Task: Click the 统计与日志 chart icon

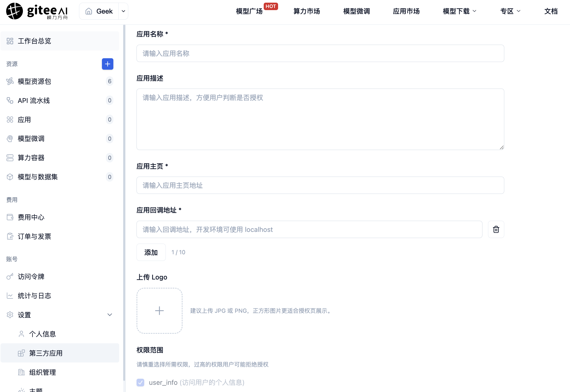Action: click(10, 296)
